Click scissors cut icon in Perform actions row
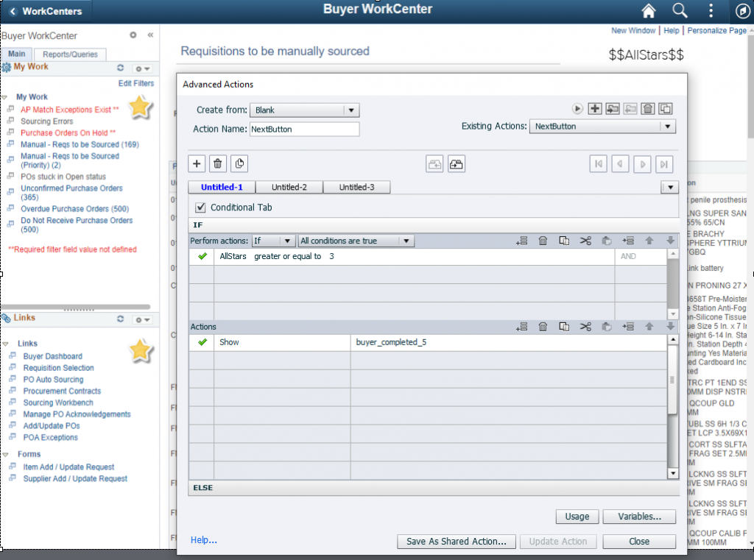Viewport: 754px width, 560px height. 585,241
